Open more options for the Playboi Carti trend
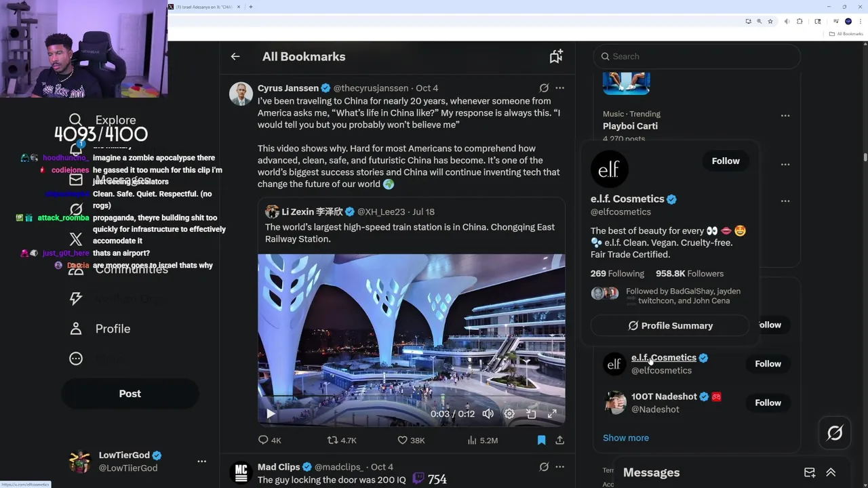868x488 pixels. 785,115
